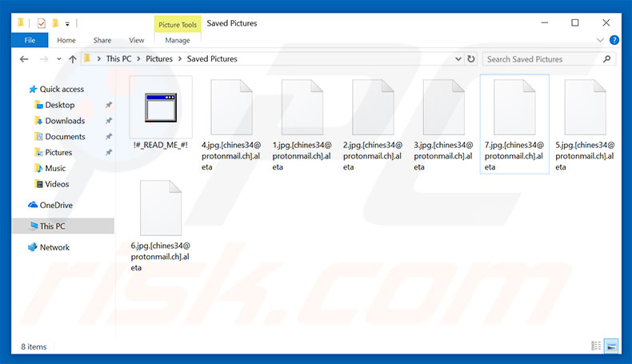The height and width of the screenshot is (364, 632).
Task: Click the Forward navigation arrow
Action: click(43, 59)
